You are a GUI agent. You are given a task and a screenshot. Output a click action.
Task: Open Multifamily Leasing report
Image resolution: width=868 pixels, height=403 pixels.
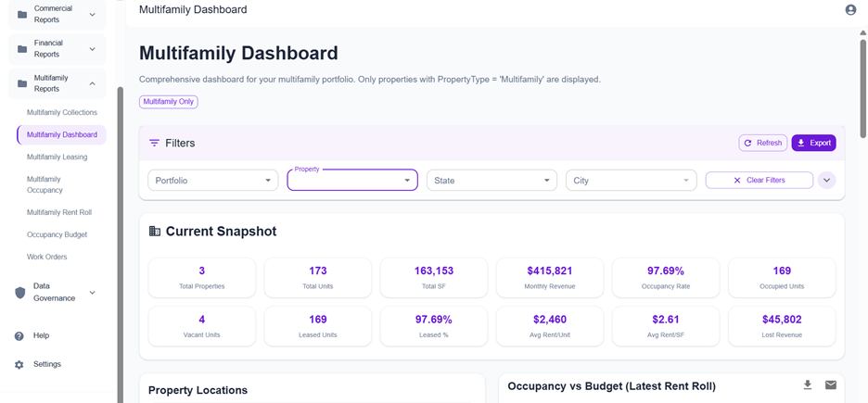(x=57, y=157)
